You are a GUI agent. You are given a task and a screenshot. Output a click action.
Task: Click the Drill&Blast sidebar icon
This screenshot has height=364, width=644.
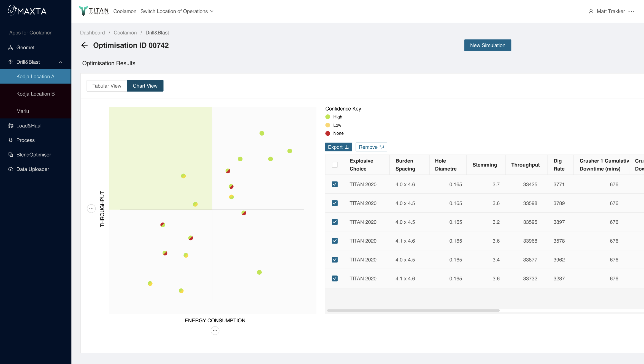click(11, 62)
